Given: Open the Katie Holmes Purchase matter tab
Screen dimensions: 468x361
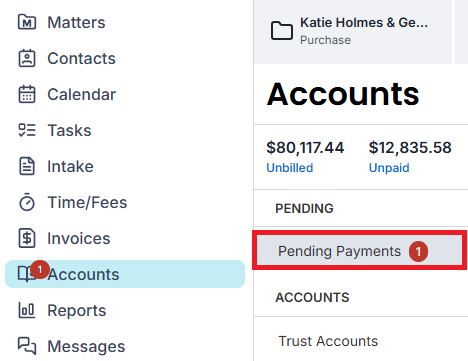Looking at the screenshot, I should (x=353, y=31).
